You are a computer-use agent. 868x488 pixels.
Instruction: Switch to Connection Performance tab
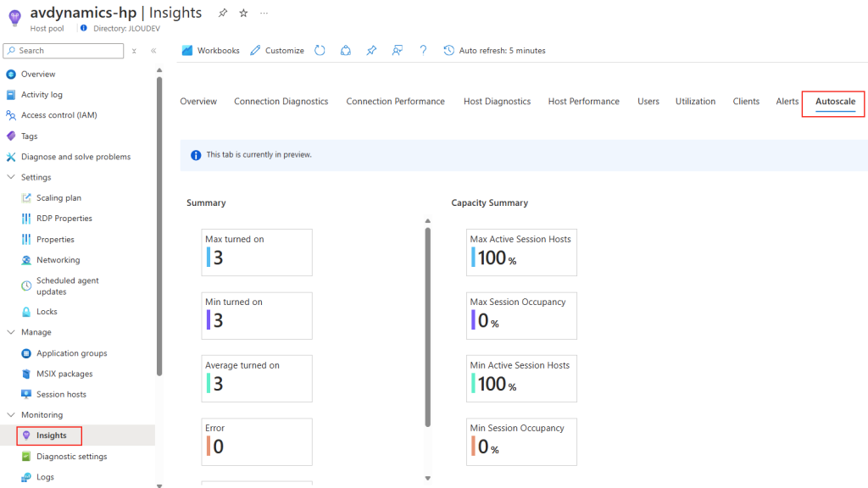(x=395, y=102)
